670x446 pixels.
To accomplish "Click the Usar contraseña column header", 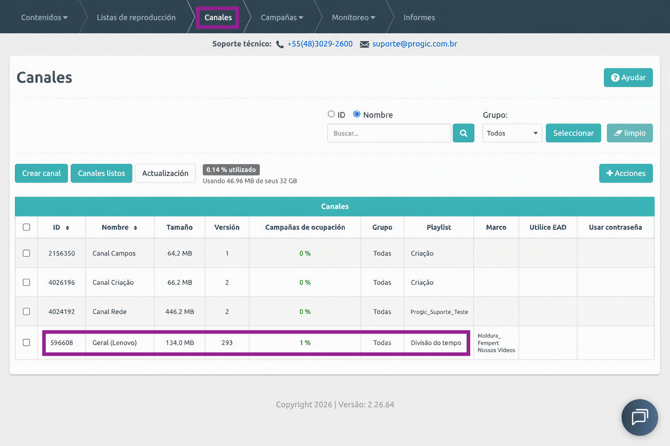I will pyautogui.click(x=615, y=227).
